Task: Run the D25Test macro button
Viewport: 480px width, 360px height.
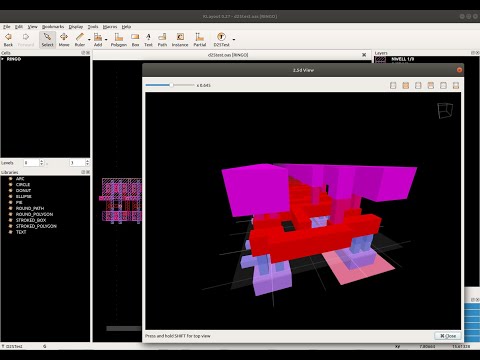Action: [221, 40]
